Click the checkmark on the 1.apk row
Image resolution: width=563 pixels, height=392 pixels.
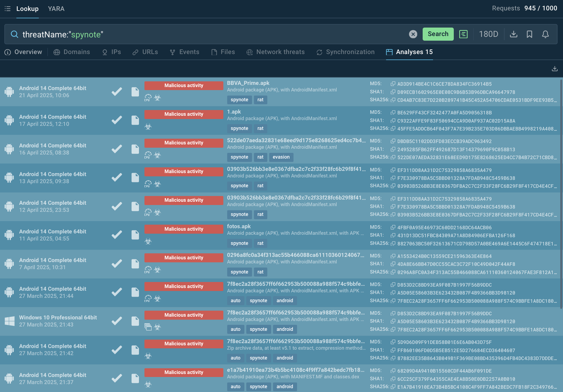[x=117, y=120]
